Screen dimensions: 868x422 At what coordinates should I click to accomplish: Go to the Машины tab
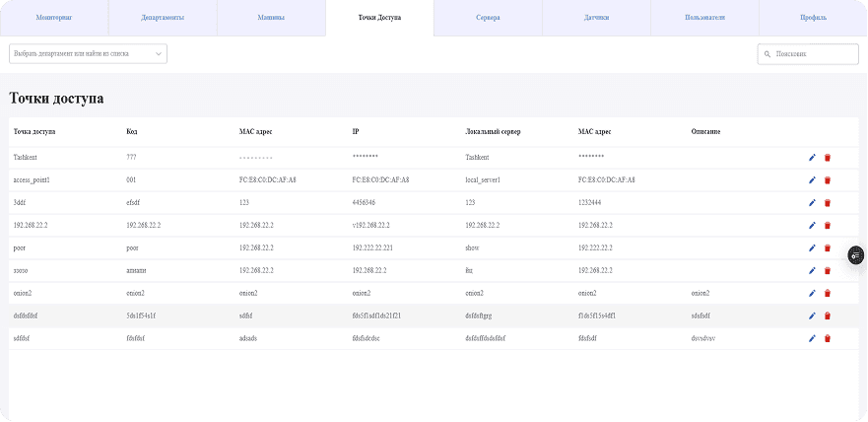point(271,18)
